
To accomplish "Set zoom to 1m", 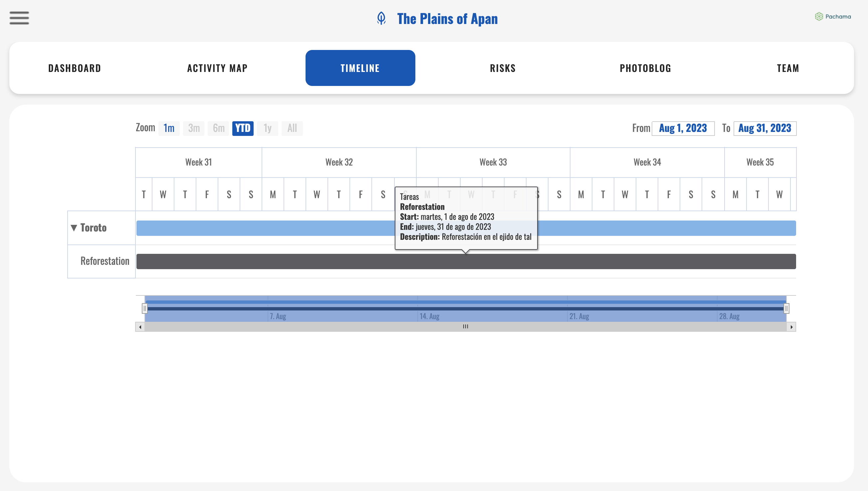I will [169, 128].
